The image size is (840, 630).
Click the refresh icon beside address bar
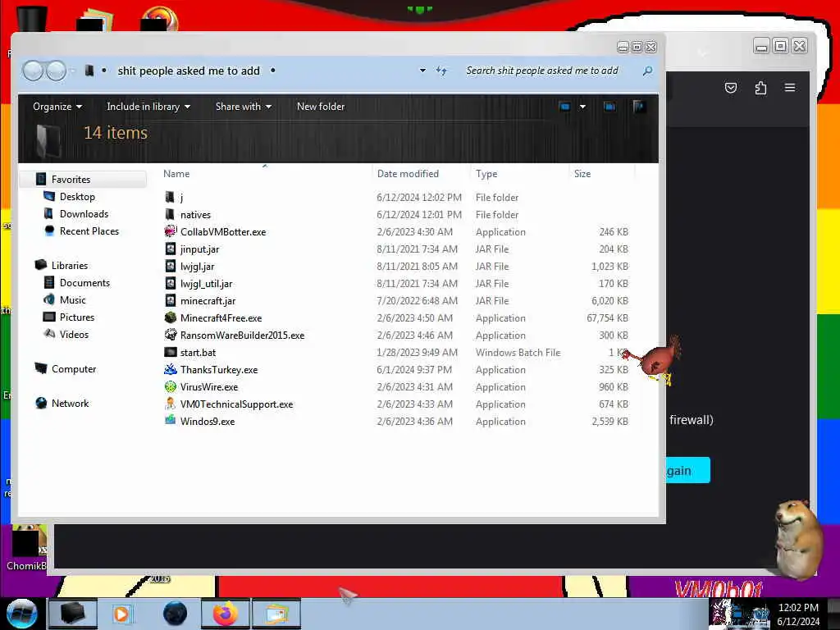coord(441,71)
